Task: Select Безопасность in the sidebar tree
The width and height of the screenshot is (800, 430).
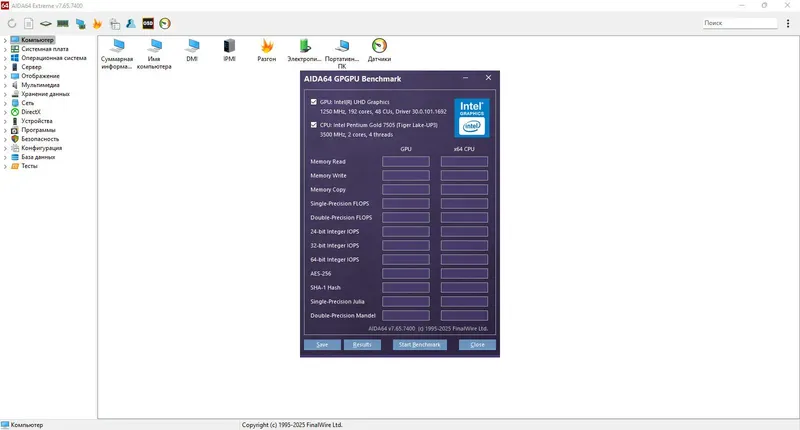Action: point(40,139)
